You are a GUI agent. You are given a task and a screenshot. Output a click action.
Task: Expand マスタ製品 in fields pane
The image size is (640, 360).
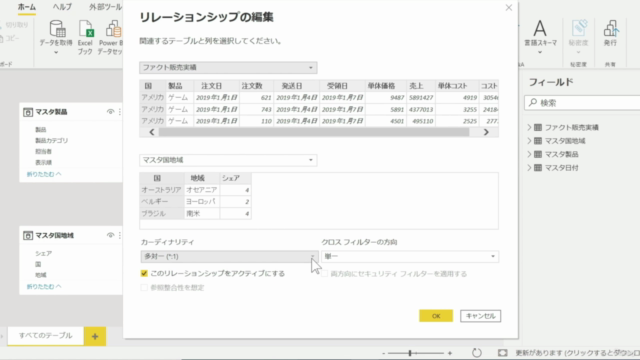pos(529,154)
